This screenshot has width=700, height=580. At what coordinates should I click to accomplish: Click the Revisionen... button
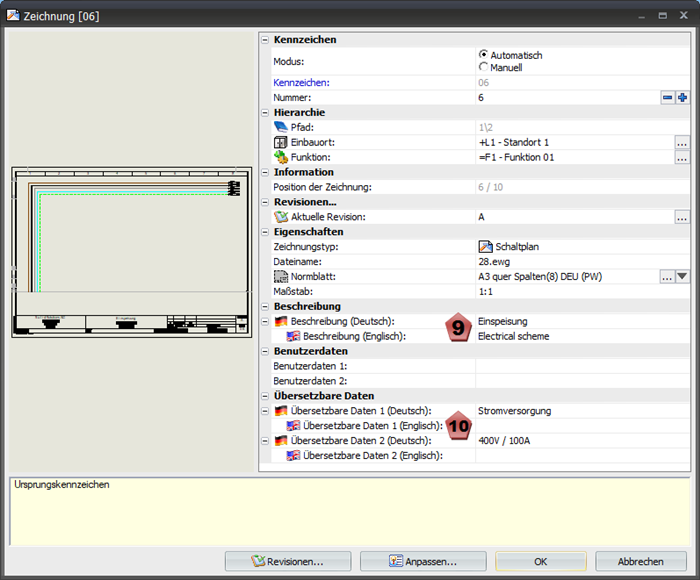pyautogui.click(x=287, y=561)
